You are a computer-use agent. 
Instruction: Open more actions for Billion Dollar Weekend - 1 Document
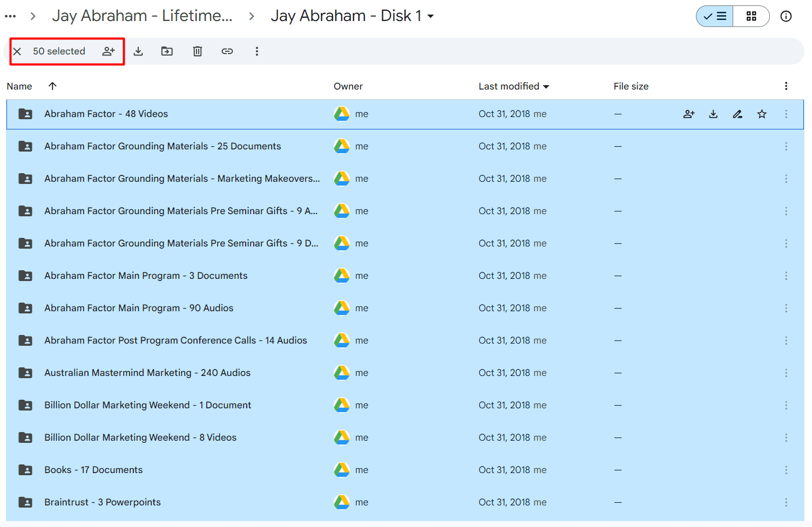pyautogui.click(x=786, y=405)
